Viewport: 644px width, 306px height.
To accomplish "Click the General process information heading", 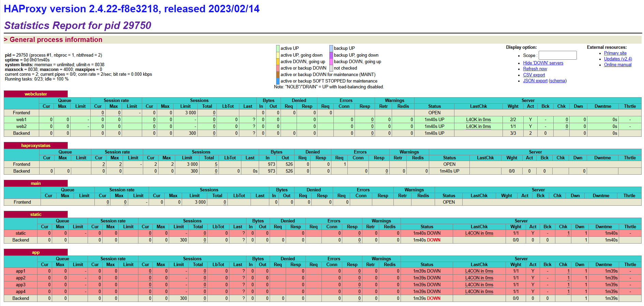I will click(x=56, y=40).
